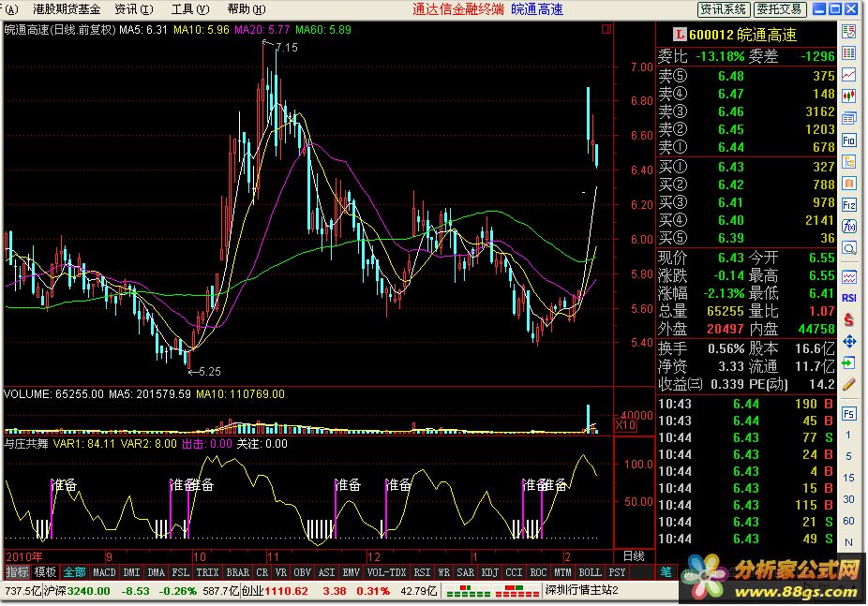The height and width of the screenshot is (606, 868).
Task: Click the 委托交易 button
Action: [780, 9]
